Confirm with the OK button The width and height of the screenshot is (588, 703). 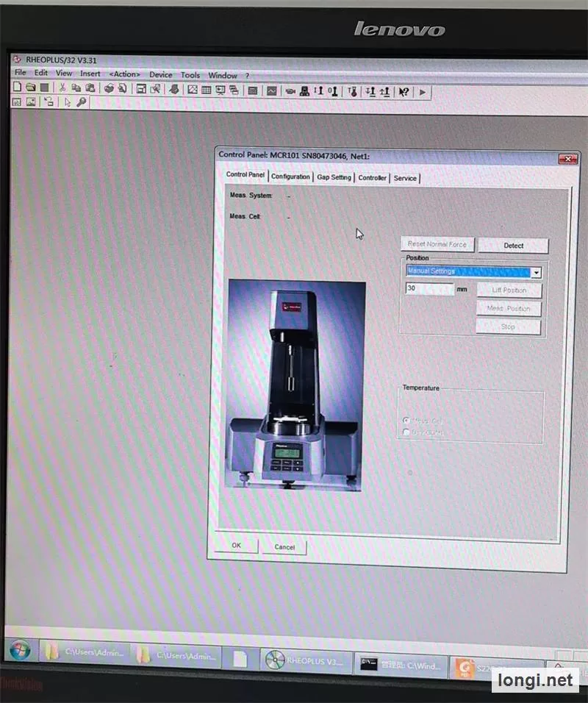[236, 545]
